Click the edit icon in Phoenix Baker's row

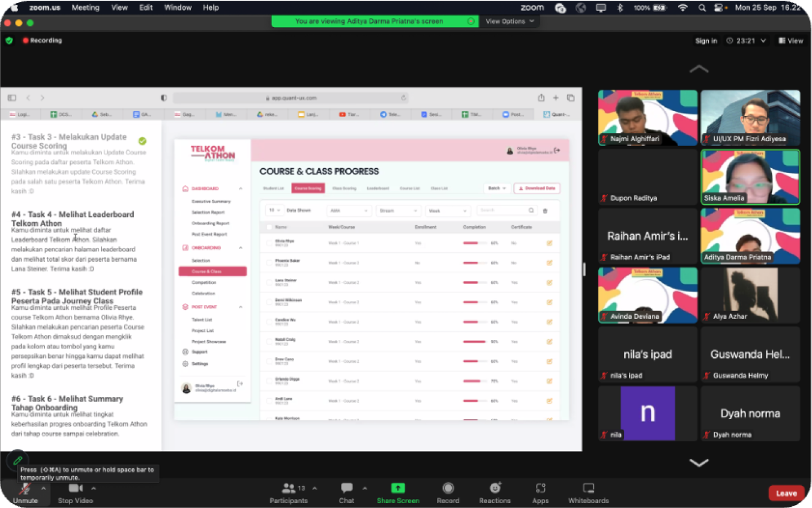549,263
